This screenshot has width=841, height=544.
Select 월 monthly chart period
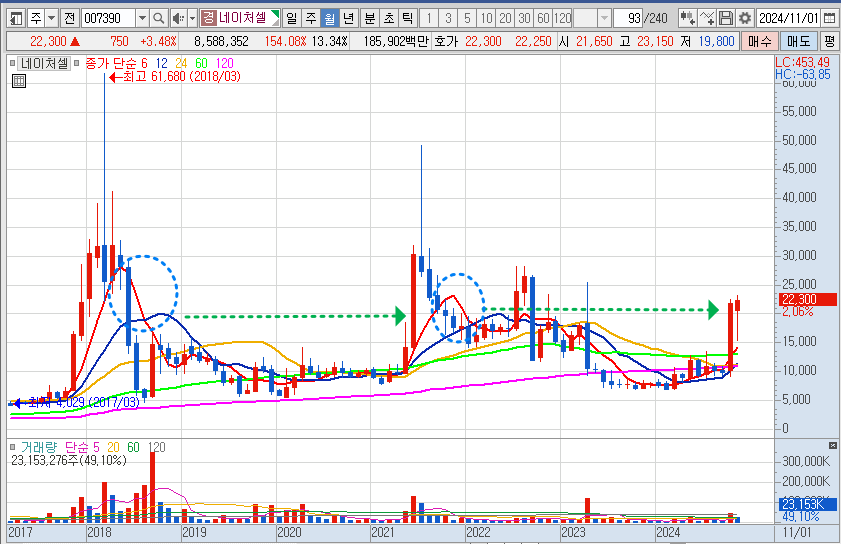pos(329,19)
